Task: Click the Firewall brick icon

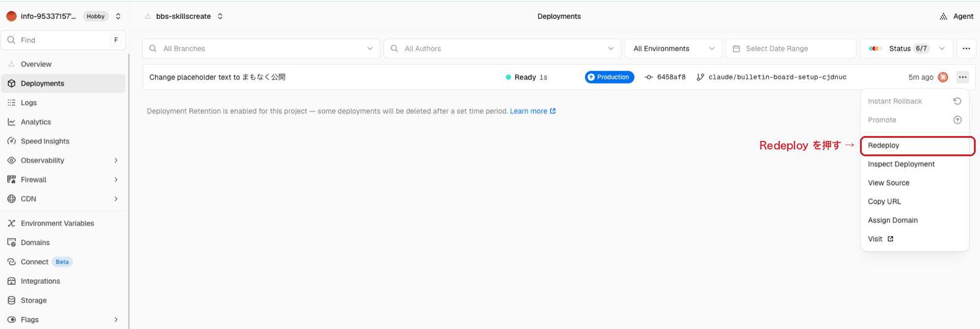Action: point(11,180)
